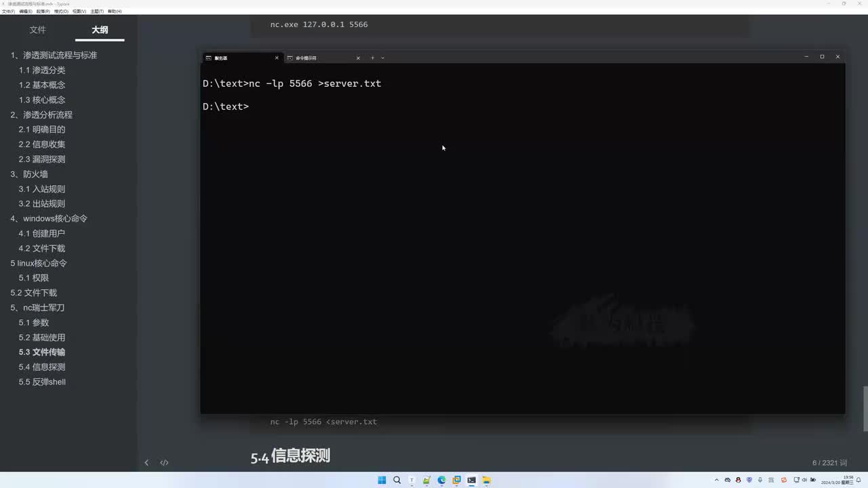Jump to outline item 1、渗透测试流程与标准
Screen dimensions: 868x488
tap(54, 56)
